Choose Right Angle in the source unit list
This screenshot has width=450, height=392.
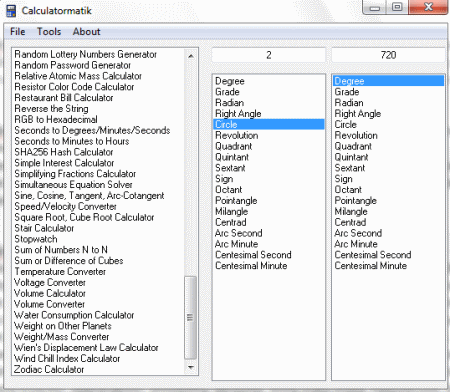point(238,114)
